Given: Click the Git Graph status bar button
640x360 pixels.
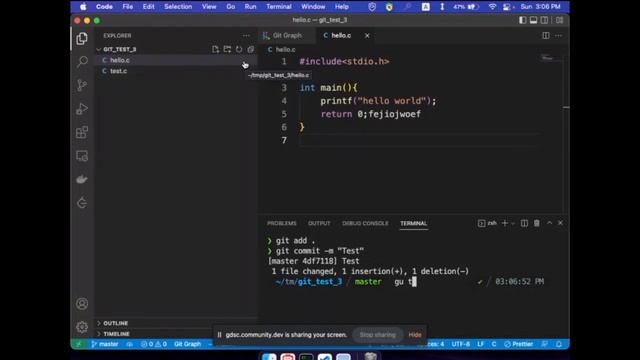Looking at the screenshot, I should coord(188,344).
